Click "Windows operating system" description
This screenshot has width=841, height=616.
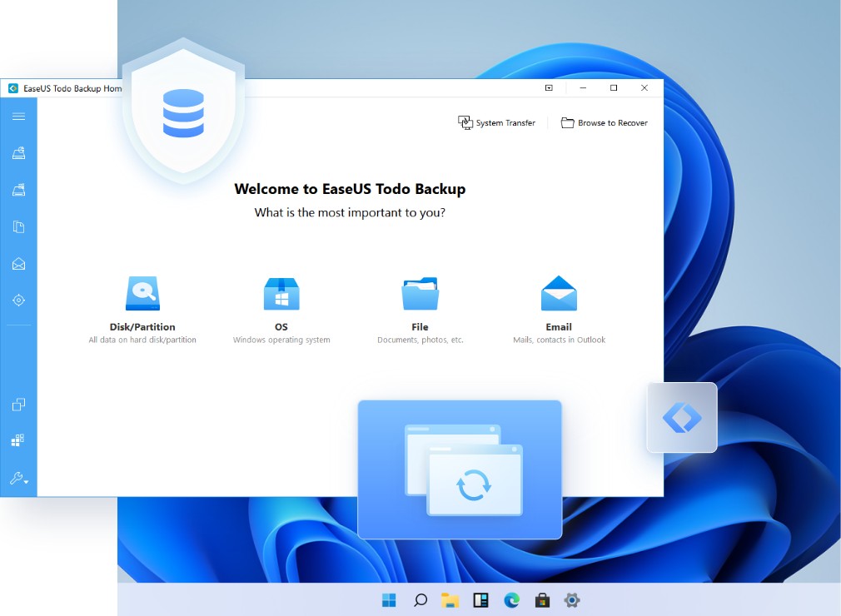click(281, 340)
